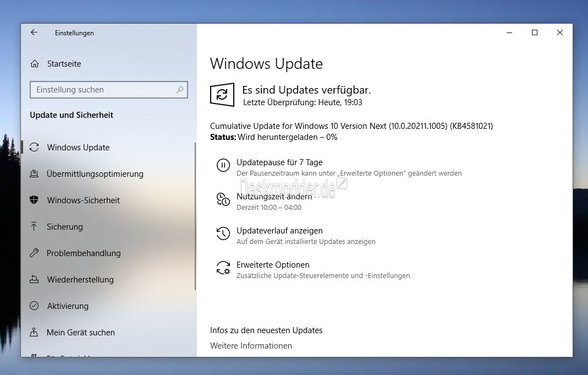Click Letzte Überprüfung: Heute, 19:03 text

tap(303, 102)
